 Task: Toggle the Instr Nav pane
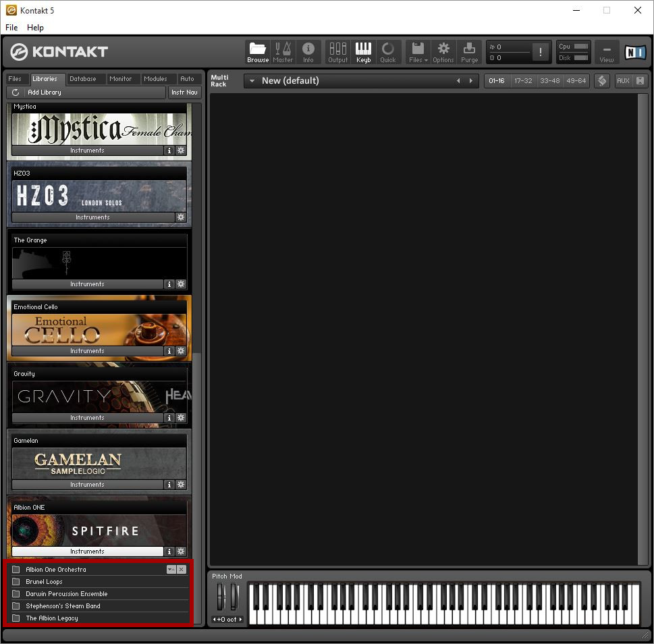pos(184,92)
